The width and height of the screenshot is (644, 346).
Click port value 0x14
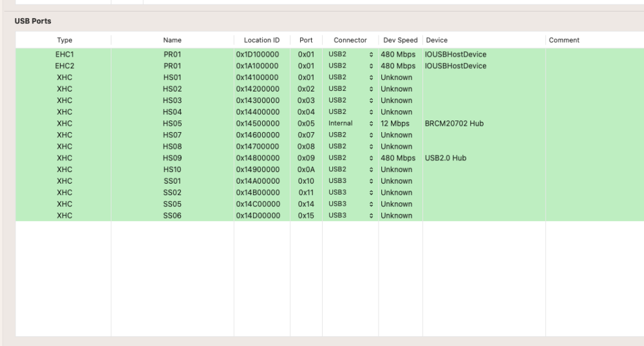click(x=306, y=204)
